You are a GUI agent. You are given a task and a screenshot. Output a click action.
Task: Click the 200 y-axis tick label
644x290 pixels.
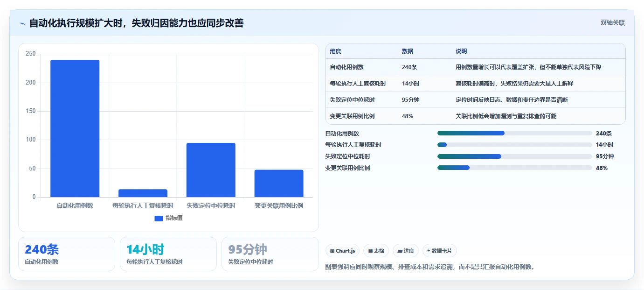click(x=31, y=83)
